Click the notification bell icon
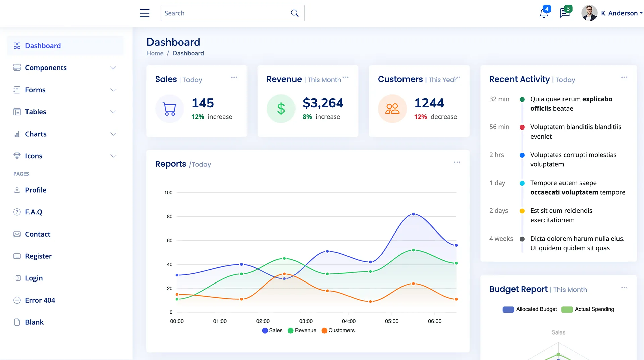Viewport: 644px width, 360px height. click(543, 13)
